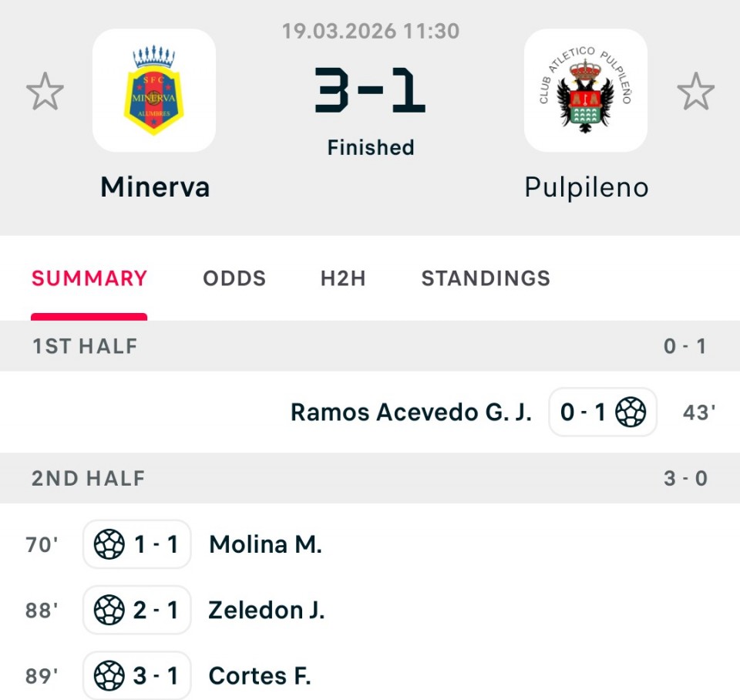View the STANDINGS tab

tap(486, 278)
